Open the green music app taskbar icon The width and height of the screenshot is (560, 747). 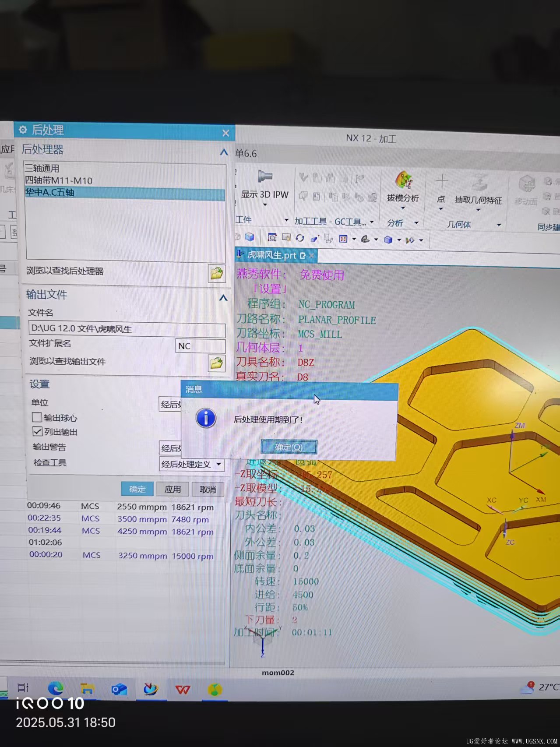(x=214, y=690)
